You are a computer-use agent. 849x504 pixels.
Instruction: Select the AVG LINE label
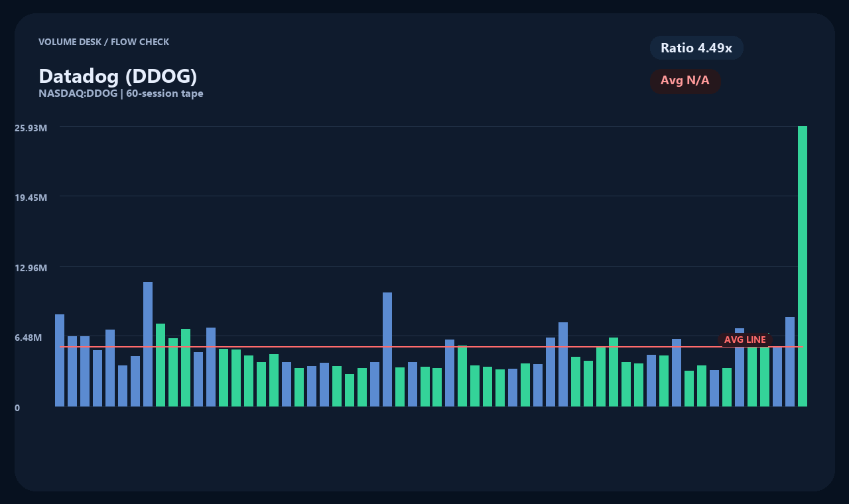pyautogui.click(x=745, y=340)
